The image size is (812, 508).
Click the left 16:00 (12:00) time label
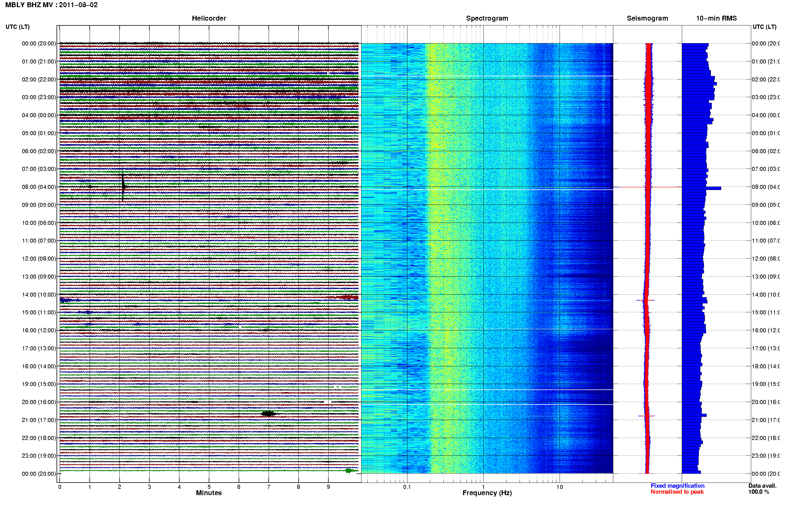pyautogui.click(x=39, y=330)
